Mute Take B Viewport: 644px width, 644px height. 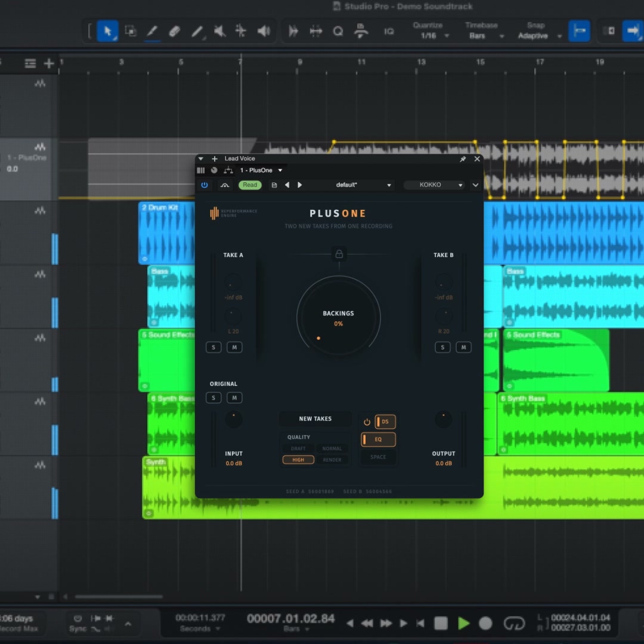(x=463, y=348)
